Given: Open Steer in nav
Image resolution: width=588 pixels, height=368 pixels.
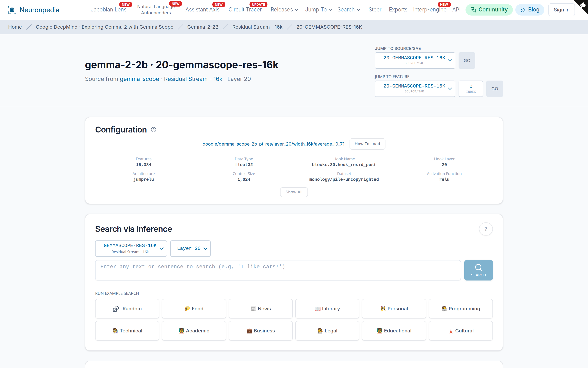Looking at the screenshot, I should (x=375, y=10).
